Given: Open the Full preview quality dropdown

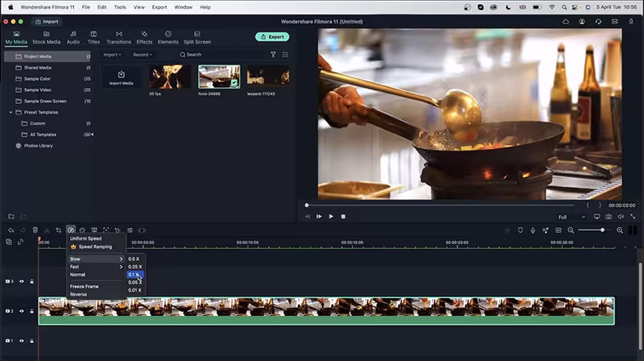Looking at the screenshot, I should pos(572,217).
